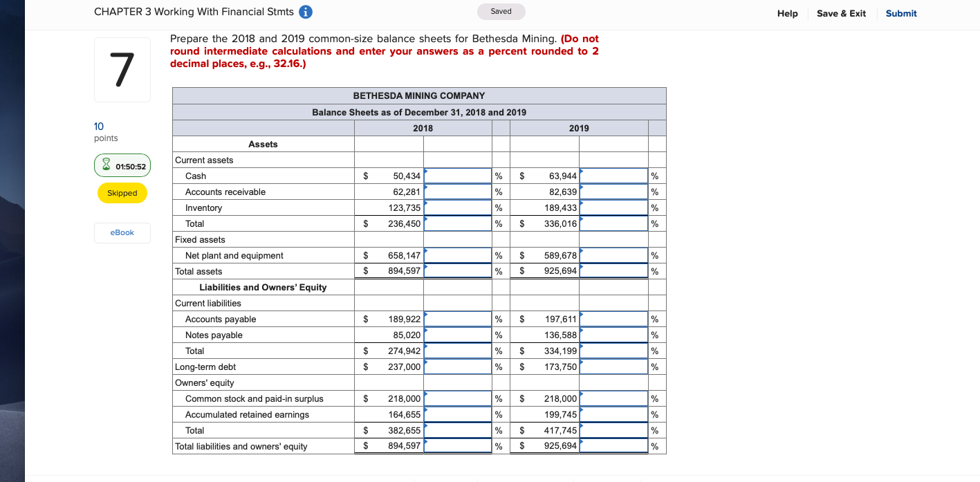Select the Cash 2019 percent input field
The width and height of the screenshot is (980, 482).
(613, 176)
